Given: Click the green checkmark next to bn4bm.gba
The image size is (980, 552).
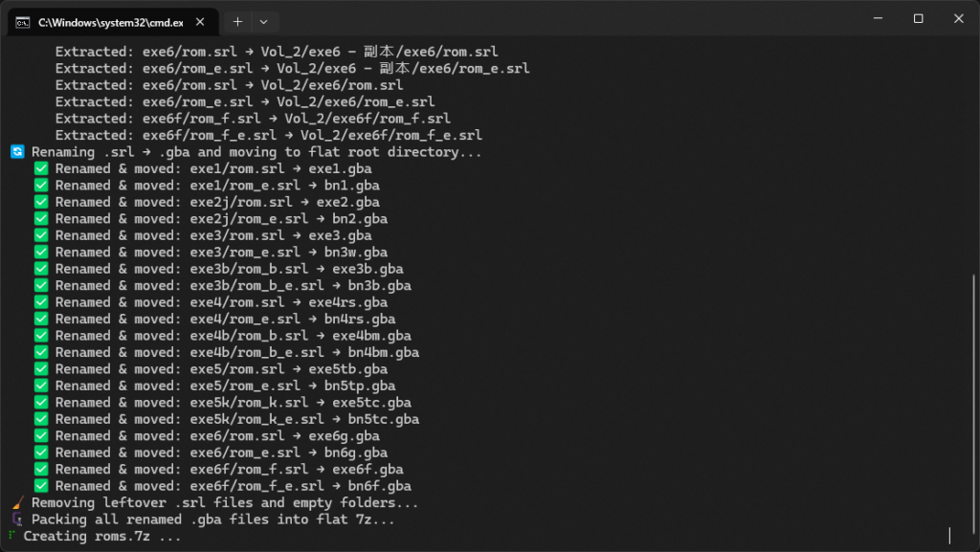Looking at the screenshot, I should click(40, 353).
